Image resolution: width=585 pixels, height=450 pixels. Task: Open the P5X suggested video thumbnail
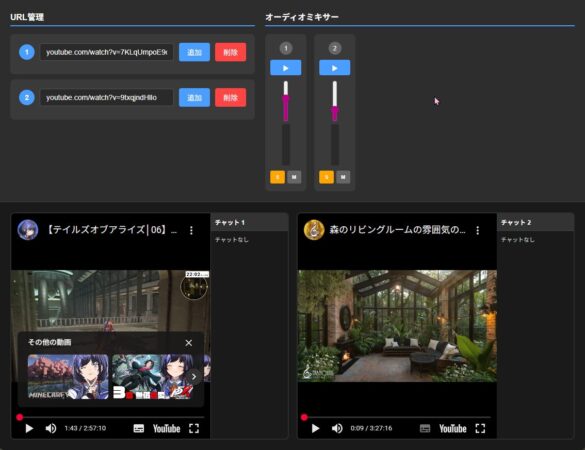tap(153, 377)
